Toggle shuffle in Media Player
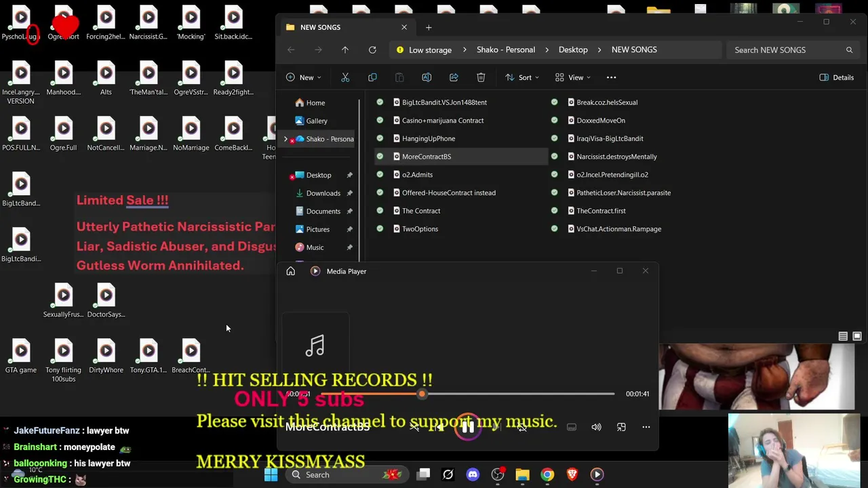This screenshot has height=488, width=868. 414,427
